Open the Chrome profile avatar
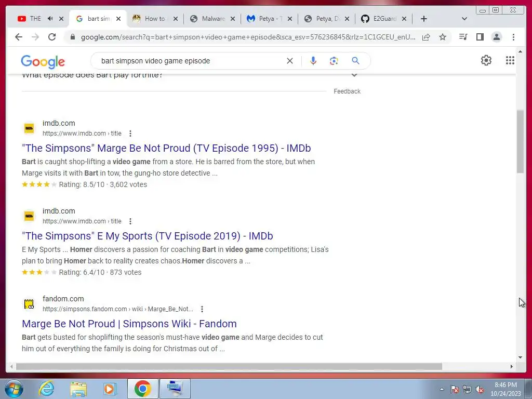This screenshot has width=532, height=399. [496, 37]
